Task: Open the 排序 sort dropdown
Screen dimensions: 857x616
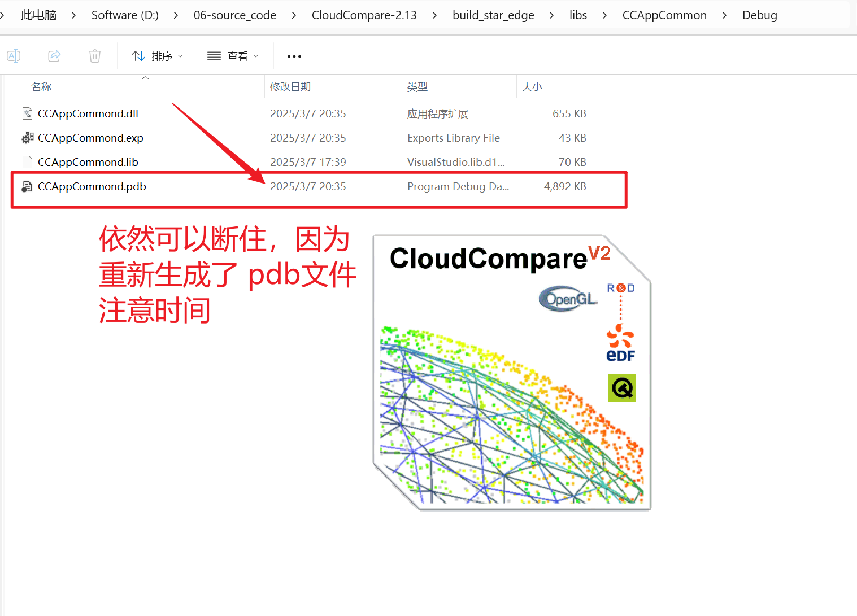Action: point(157,56)
